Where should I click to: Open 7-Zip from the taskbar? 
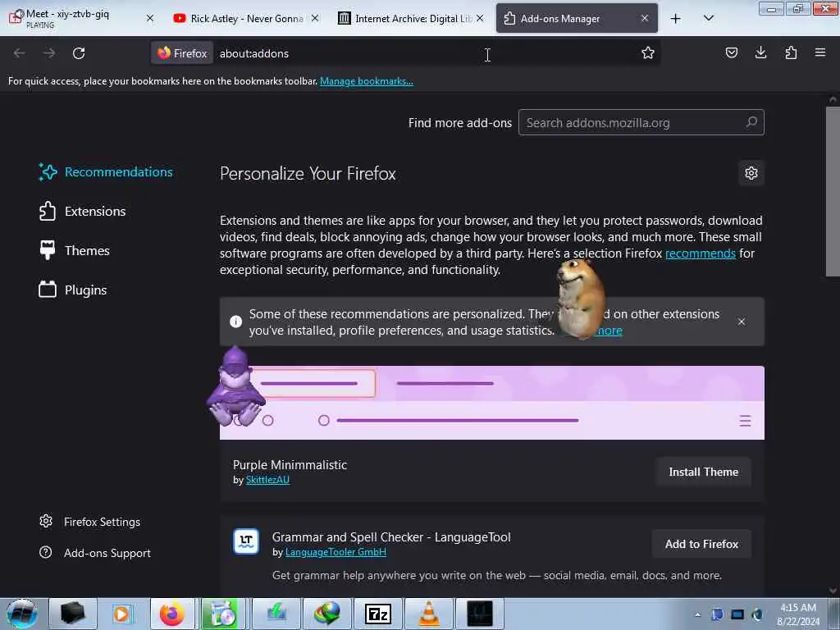(377, 614)
